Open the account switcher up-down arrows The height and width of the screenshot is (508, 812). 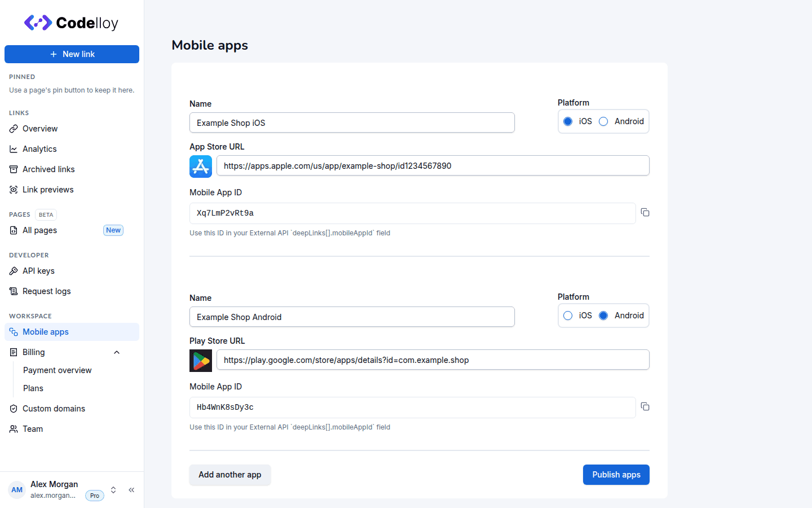113,490
